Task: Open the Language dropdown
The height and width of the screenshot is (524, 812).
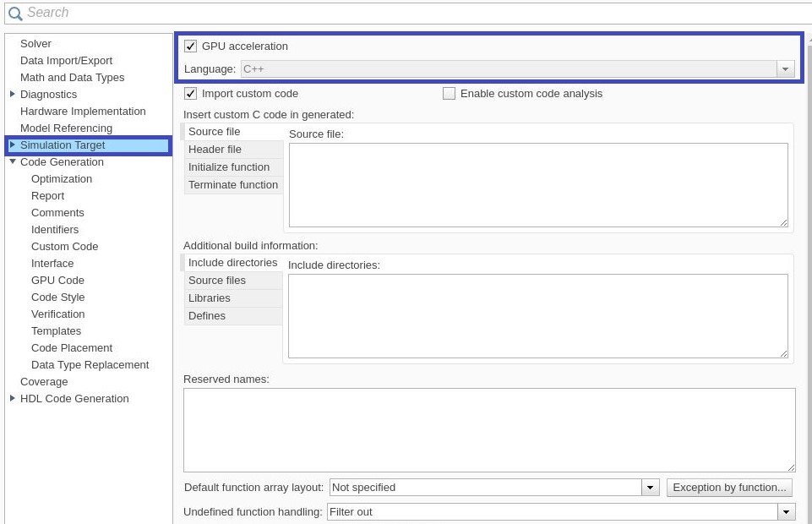Action: pos(786,69)
